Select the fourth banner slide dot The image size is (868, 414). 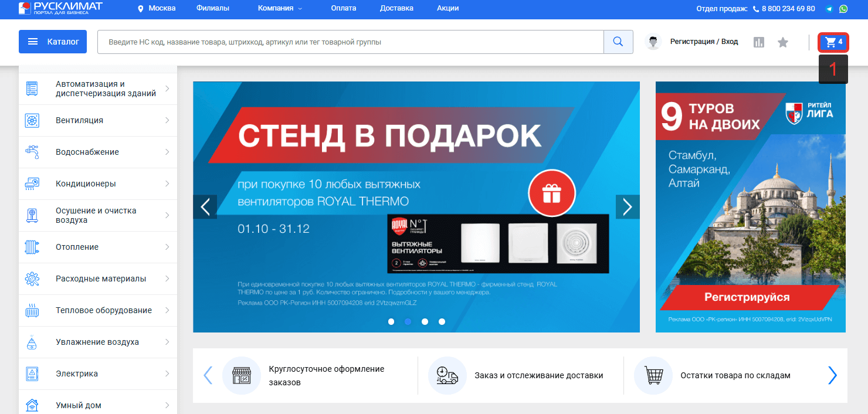442,321
